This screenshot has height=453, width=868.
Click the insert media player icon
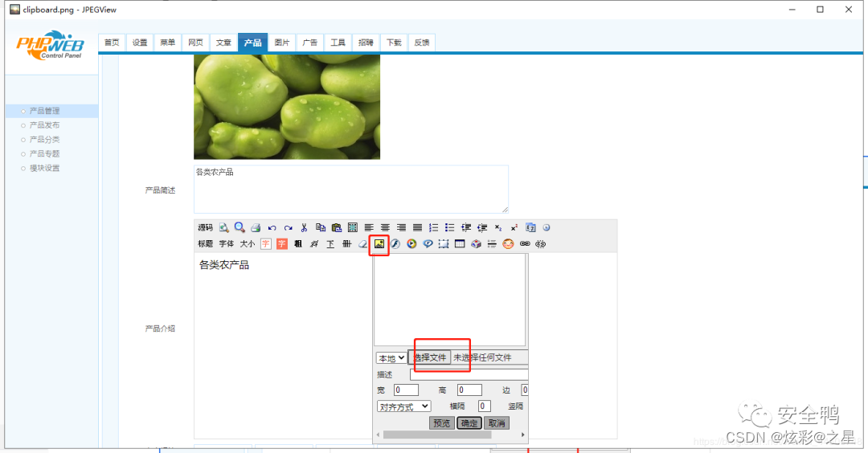[x=411, y=244]
